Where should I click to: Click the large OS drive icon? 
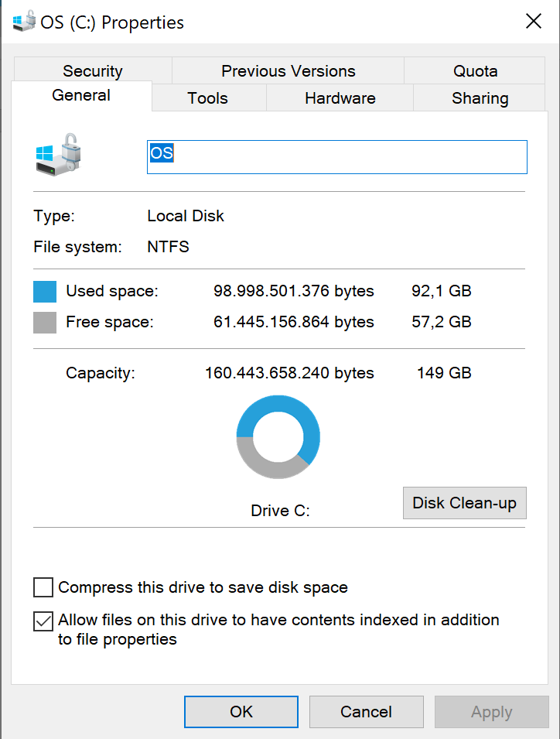[x=59, y=155]
